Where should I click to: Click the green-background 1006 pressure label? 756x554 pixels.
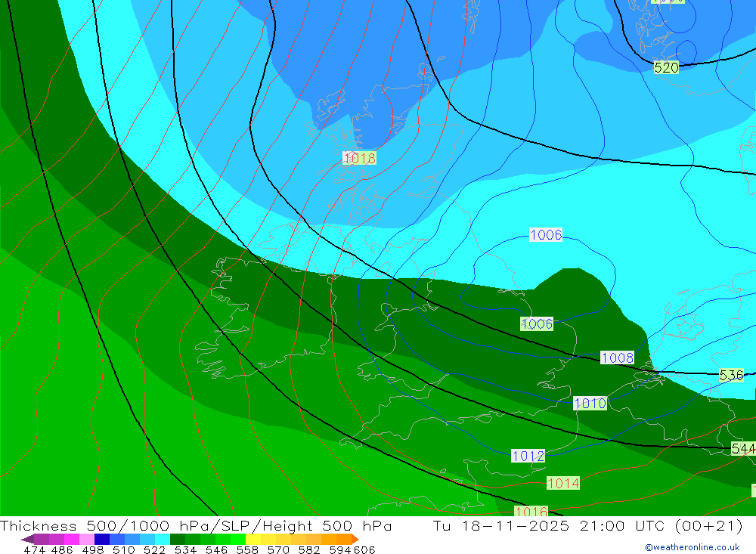tap(537, 323)
